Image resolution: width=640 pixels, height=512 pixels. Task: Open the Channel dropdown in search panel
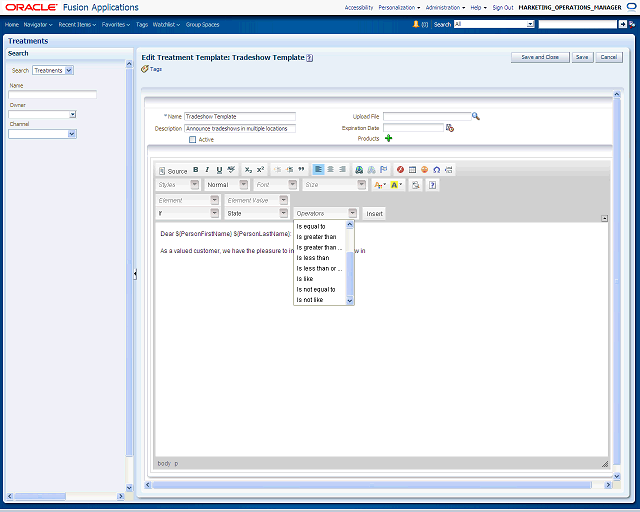[42, 134]
